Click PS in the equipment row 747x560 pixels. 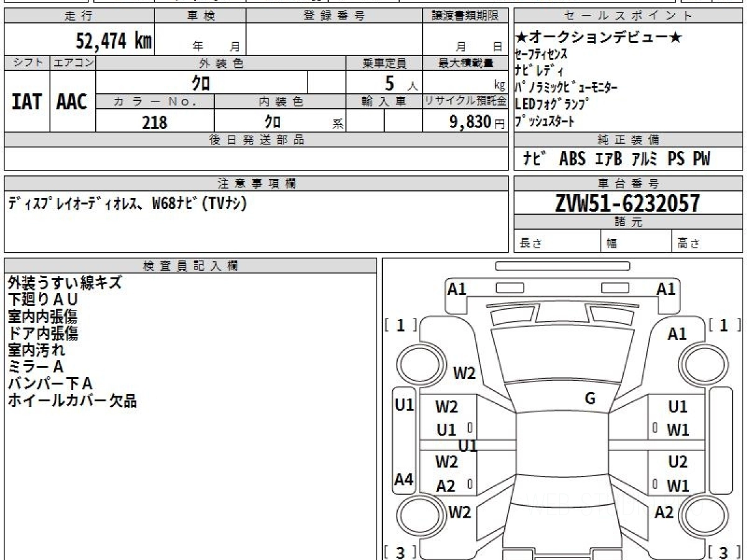[x=676, y=159]
